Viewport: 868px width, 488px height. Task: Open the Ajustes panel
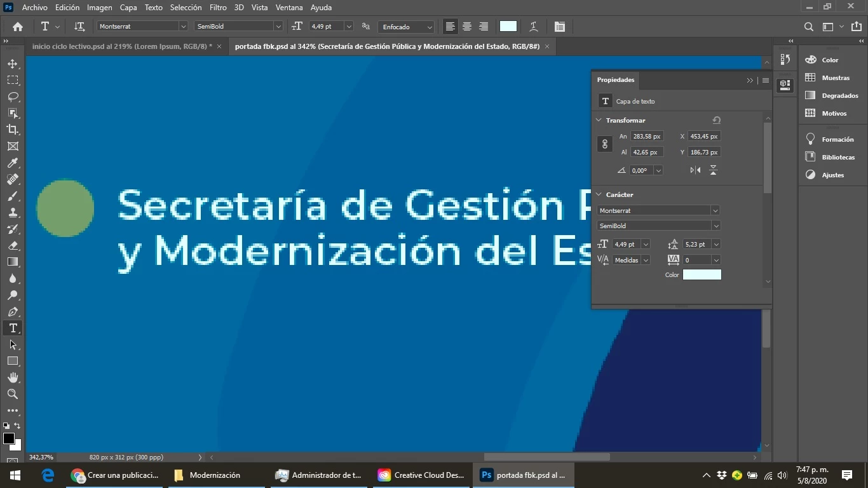pos(833,175)
